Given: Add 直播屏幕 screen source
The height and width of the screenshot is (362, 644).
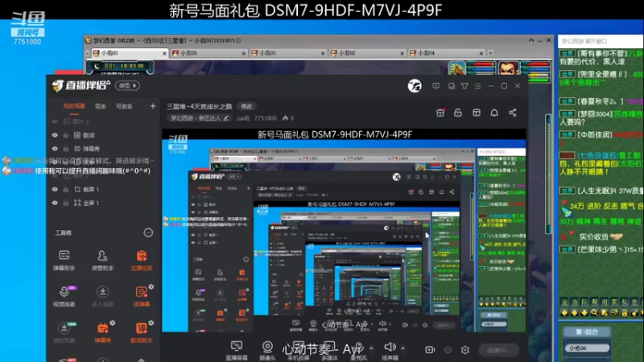Looking at the screenshot, I should click(x=237, y=350).
